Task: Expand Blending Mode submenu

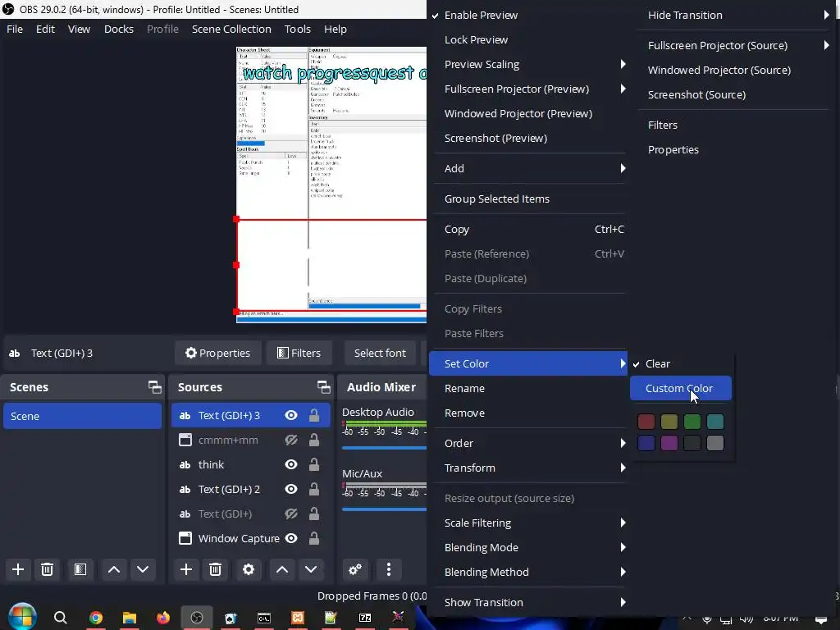Action: click(528, 547)
